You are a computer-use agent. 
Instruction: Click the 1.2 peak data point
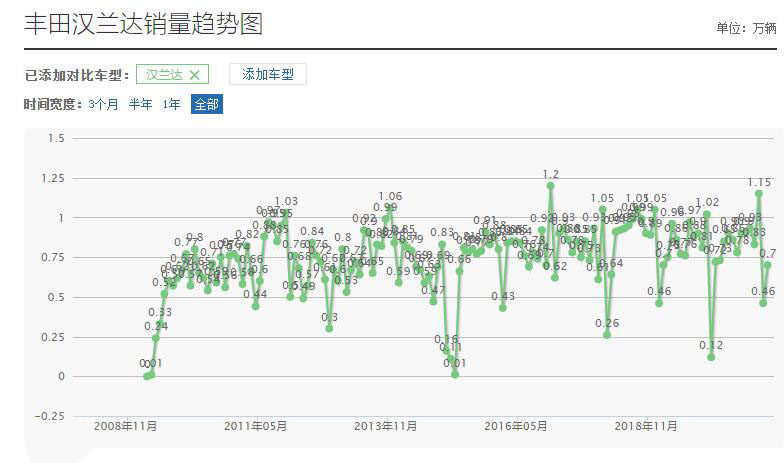550,186
